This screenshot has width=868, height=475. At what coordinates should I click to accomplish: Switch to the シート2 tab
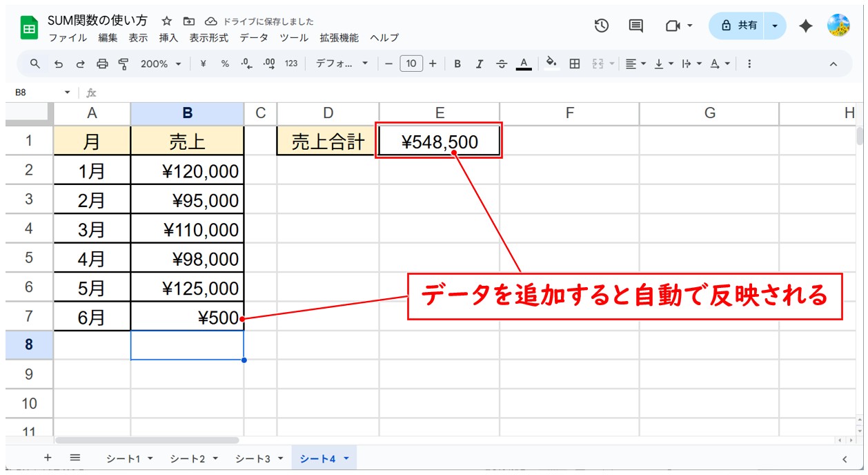(x=193, y=458)
